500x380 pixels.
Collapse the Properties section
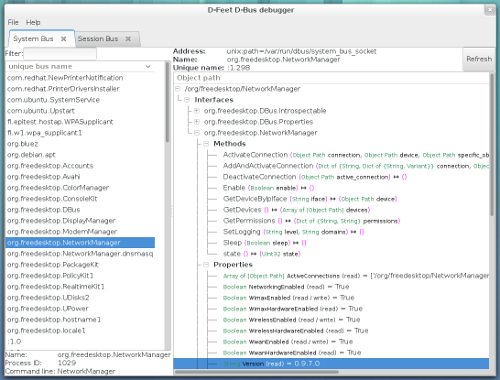206,265
